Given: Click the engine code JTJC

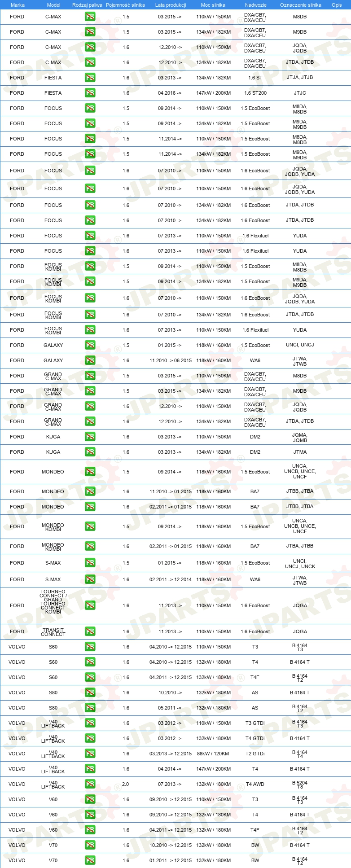Looking at the screenshot, I should point(300,93).
